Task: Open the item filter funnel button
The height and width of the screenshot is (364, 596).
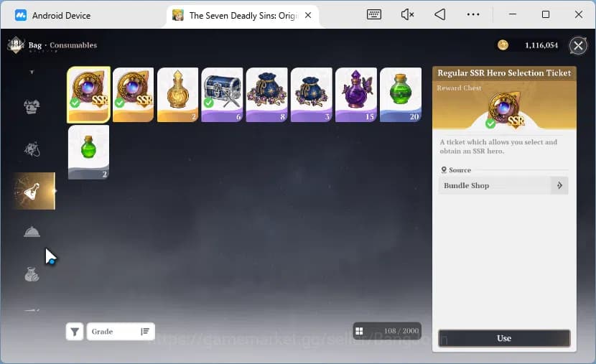Action: coord(75,332)
